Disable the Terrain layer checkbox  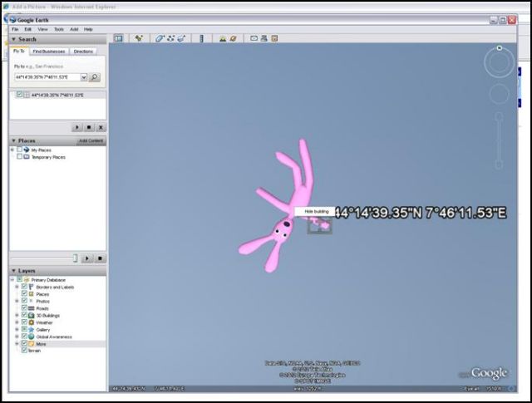point(24,351)
